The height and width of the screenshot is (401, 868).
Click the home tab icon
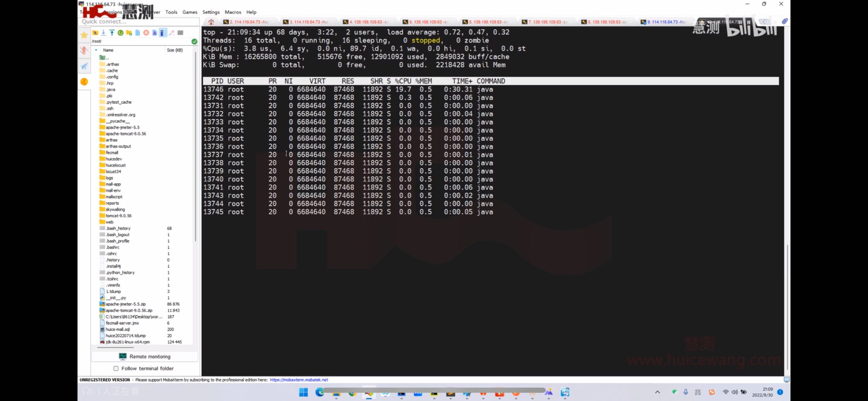(211, 22)
